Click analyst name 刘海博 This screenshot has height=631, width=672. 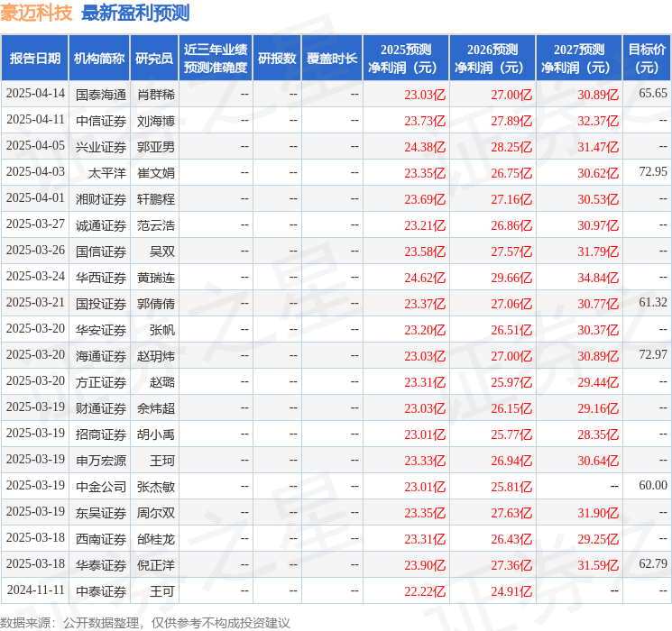pyautogui.click(x=155, y=121)
